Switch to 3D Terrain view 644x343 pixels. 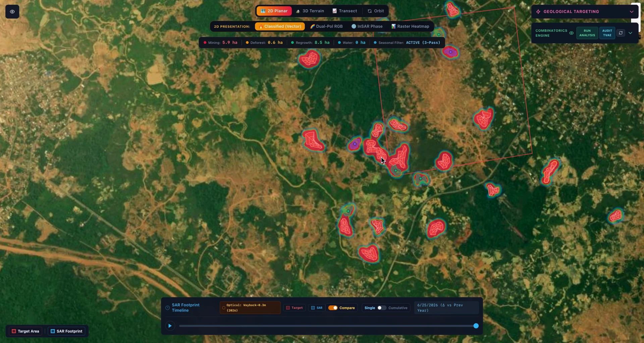[x=310, y=11]
